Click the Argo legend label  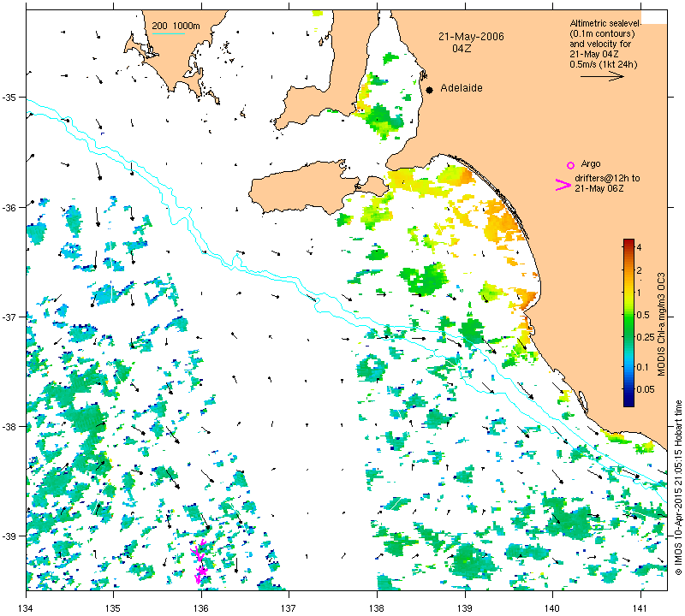coord(591,163)
